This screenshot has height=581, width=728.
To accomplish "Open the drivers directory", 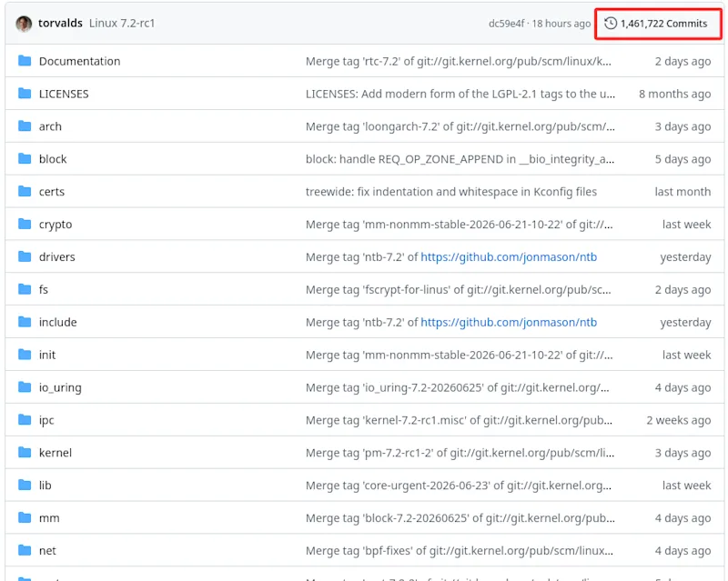I will [x=56, y=256].
